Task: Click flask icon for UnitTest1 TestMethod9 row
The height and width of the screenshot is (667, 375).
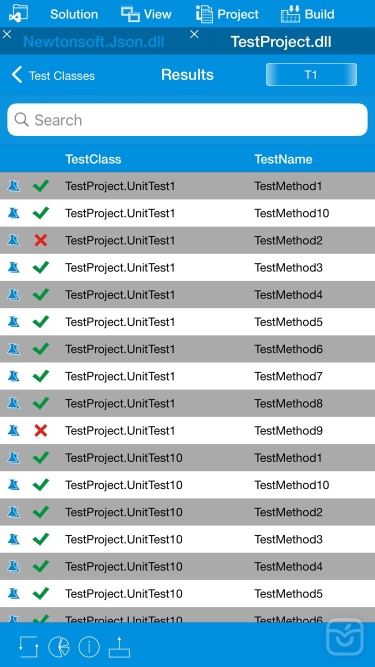Action: click(x=14, y=430)
